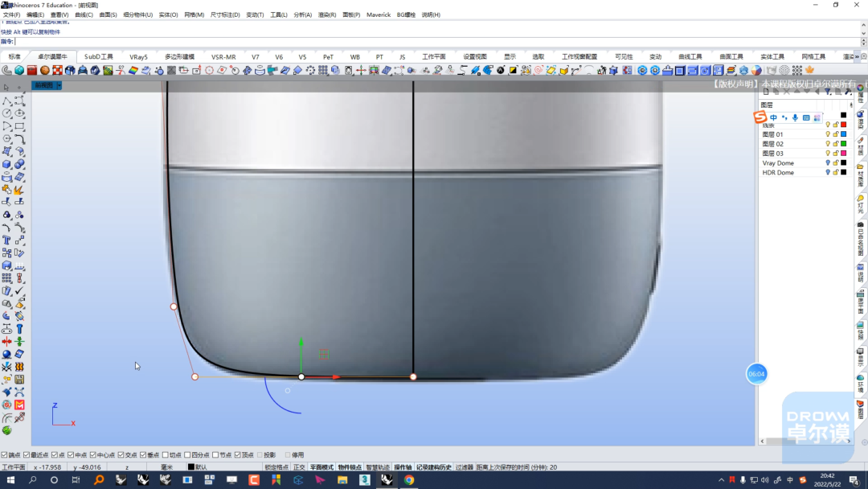Select the Circle tool in left sidebar

tap(6, 113)
